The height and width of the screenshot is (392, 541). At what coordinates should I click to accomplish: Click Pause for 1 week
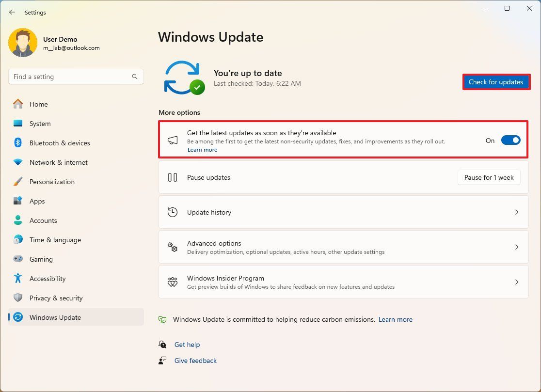(x=489, y=177)
